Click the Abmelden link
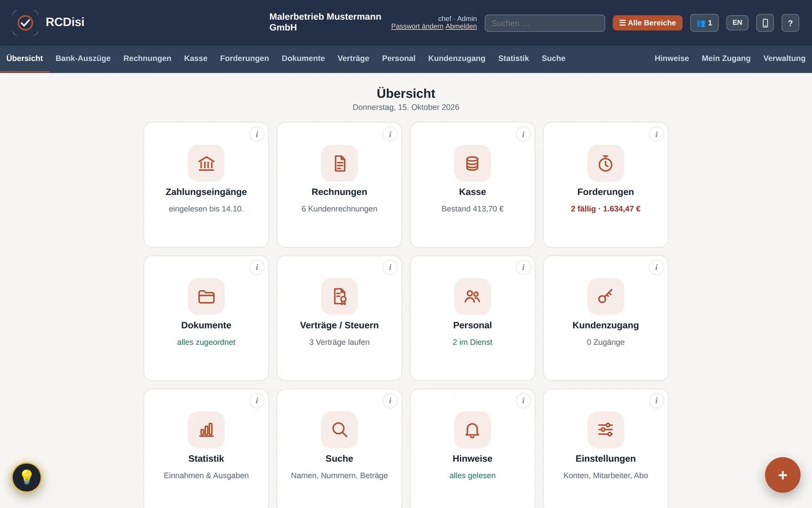 coord(461,26)
